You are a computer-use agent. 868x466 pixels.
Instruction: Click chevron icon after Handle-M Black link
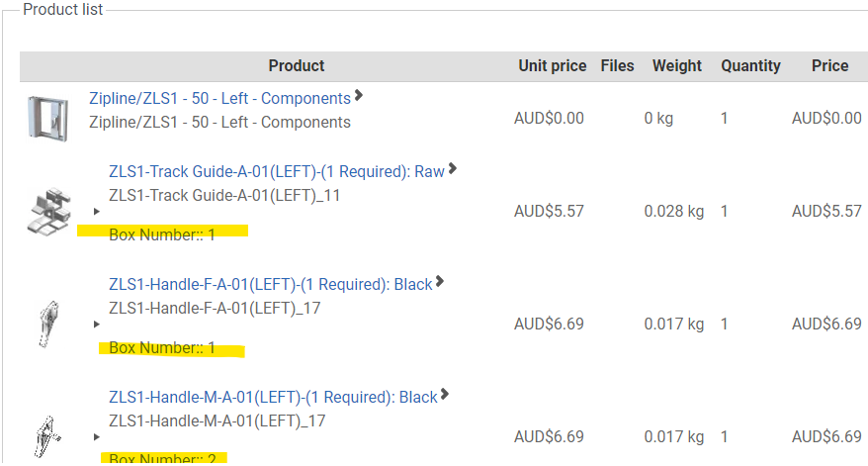click(x=445, y=395)
